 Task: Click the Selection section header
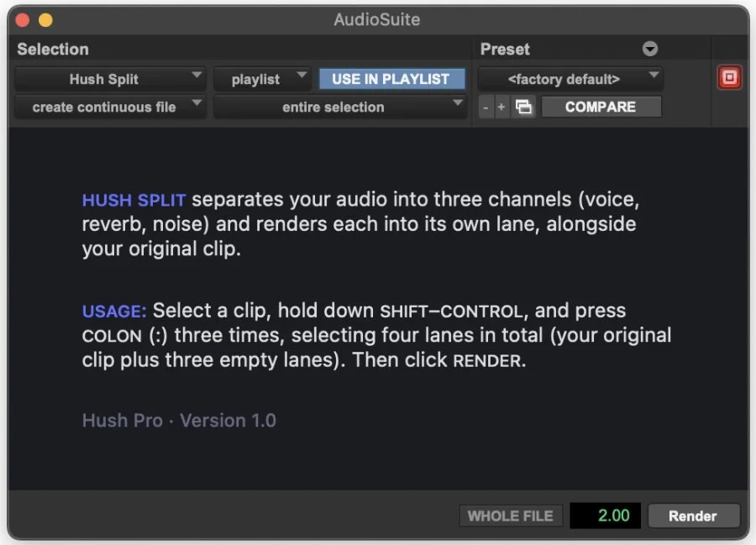pos(53,49)
